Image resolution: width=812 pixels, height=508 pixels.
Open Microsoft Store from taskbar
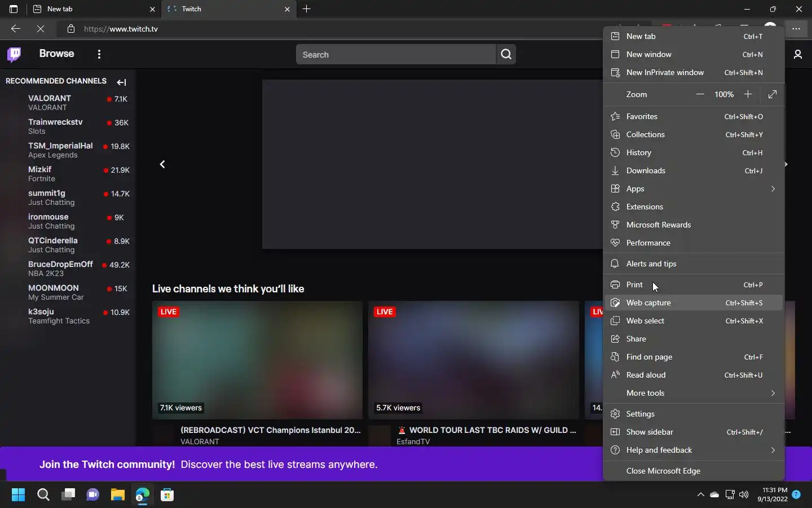click(167, 495)
